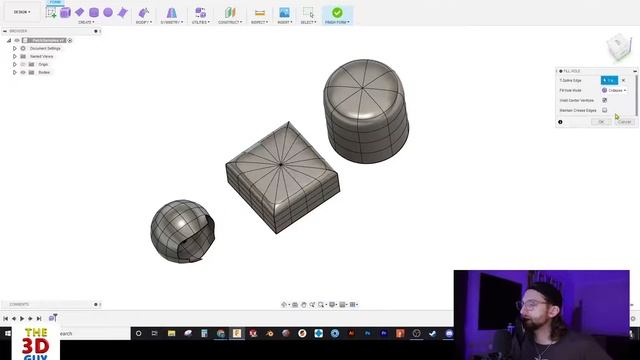Open the Inspect menu

260,22
